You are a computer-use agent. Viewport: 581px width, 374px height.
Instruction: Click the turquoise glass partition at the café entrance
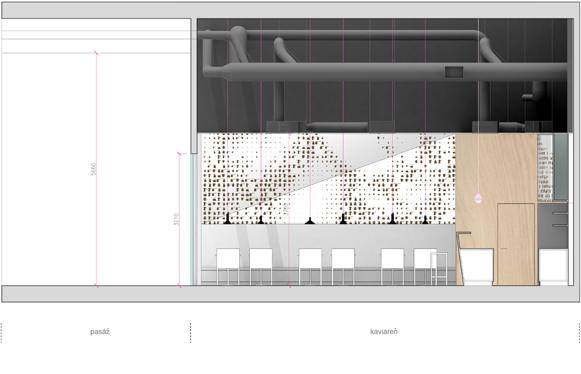[x=192, y=219]
